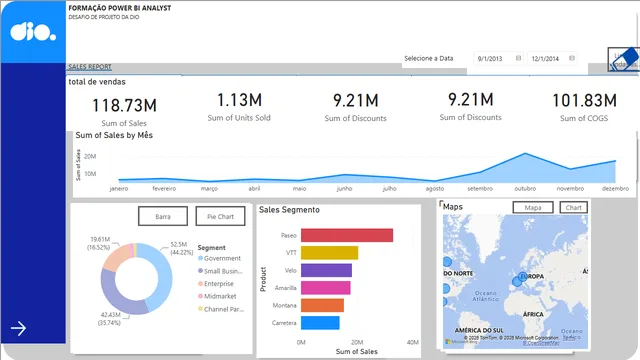Image resolution: width=640 pixels, height=360 pixels.
Task: Select Small Busin... in Segment legend
Action: [220, 271]
